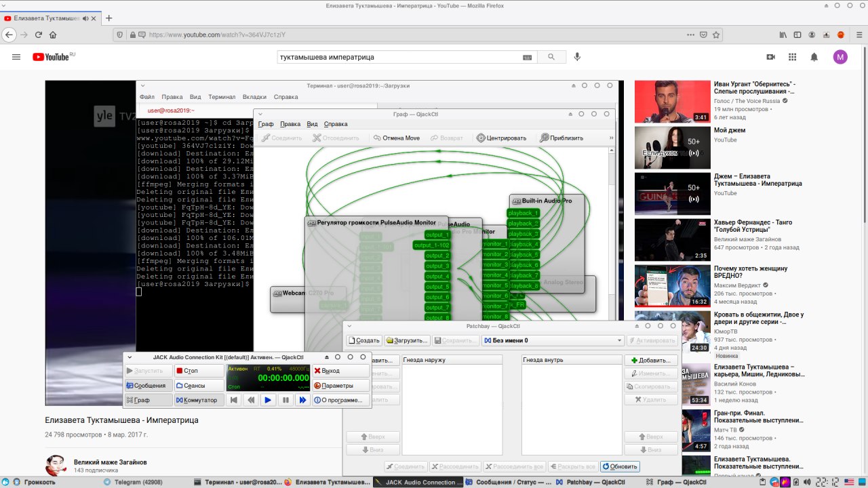This screenshot has height=488, width=868.
Task: Click right Добавить button in Patchbay
Action: coord(650,361)
